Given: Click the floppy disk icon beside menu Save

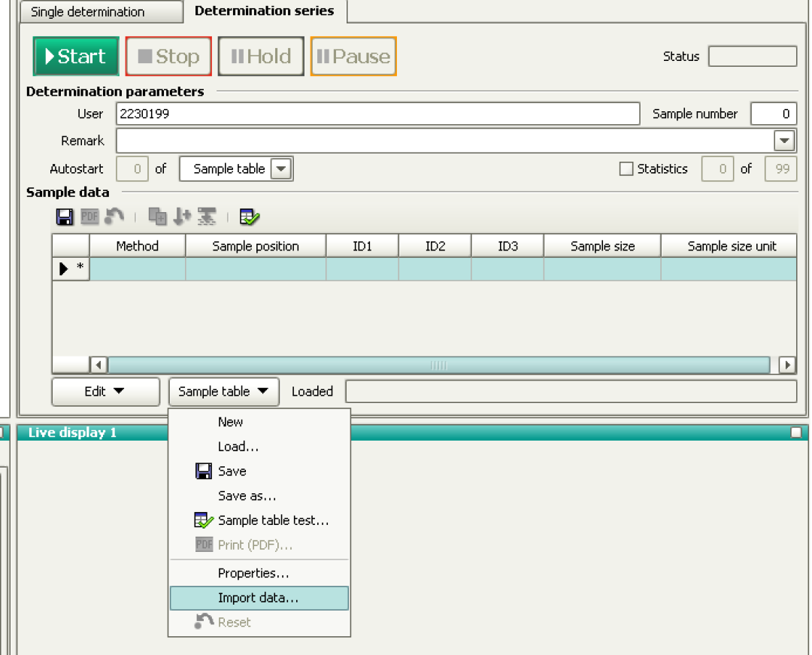Looking at the screenshot, I should pos(204,471).
